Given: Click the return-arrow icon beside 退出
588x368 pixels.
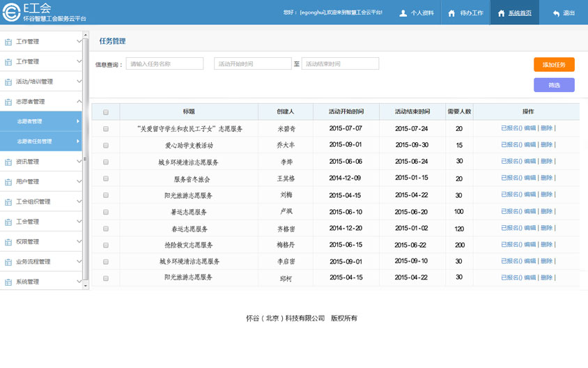Looking at the screenshot, I should [556, 13].
